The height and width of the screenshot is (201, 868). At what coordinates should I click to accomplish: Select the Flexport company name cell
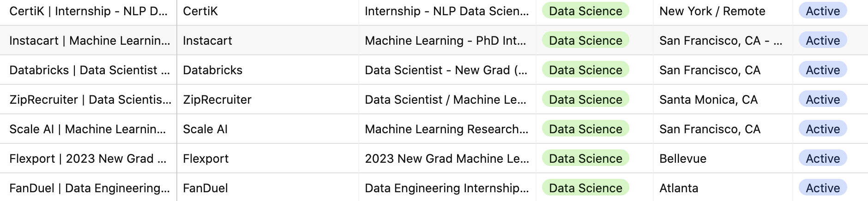[x=268, y=159]
